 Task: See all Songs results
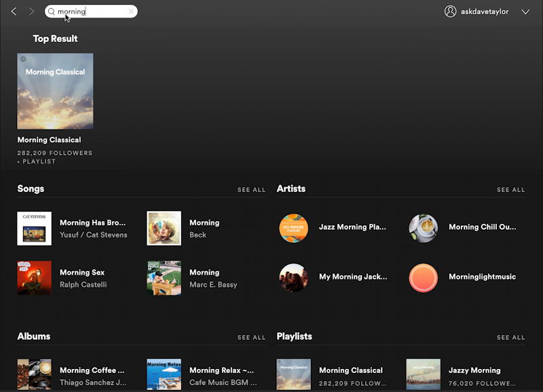251,190
